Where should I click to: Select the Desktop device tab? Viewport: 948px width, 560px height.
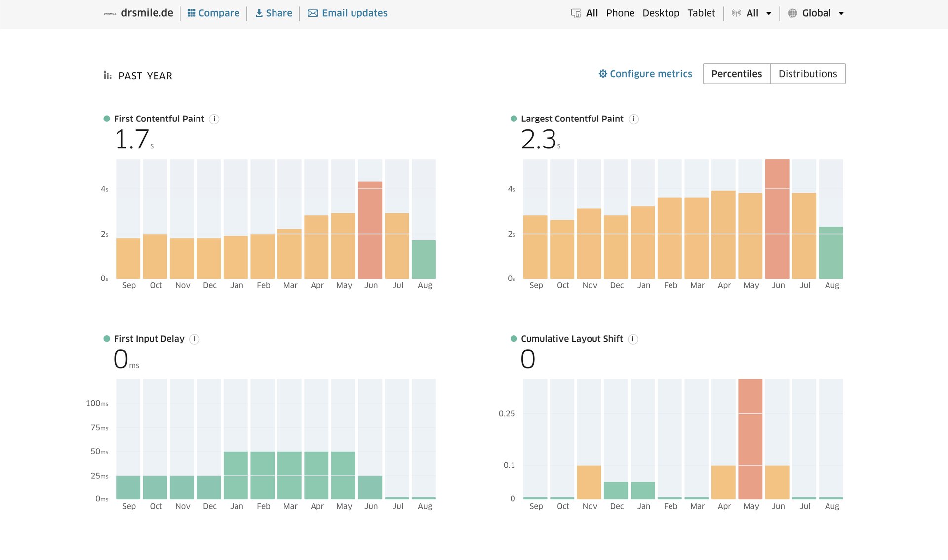pyautogui.click(x=661, y=13)
